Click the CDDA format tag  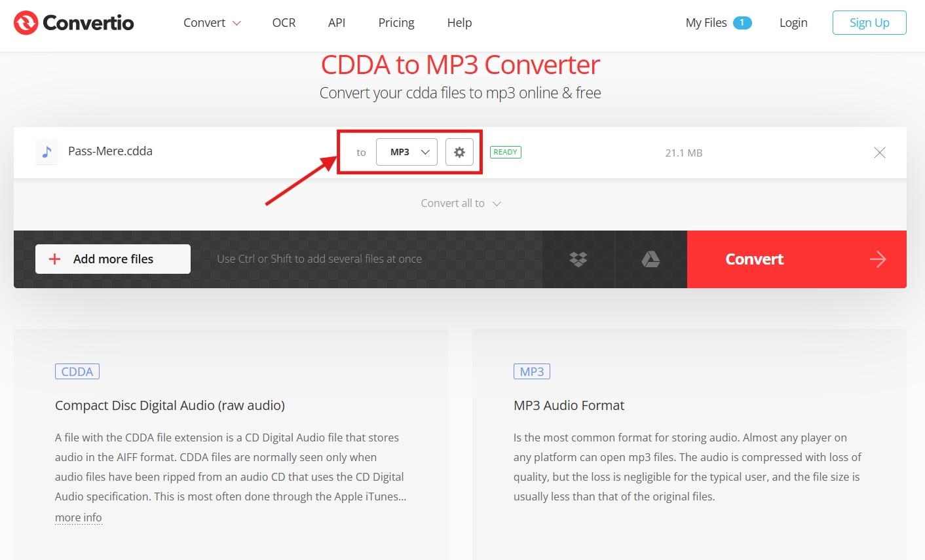pos(77,372)
